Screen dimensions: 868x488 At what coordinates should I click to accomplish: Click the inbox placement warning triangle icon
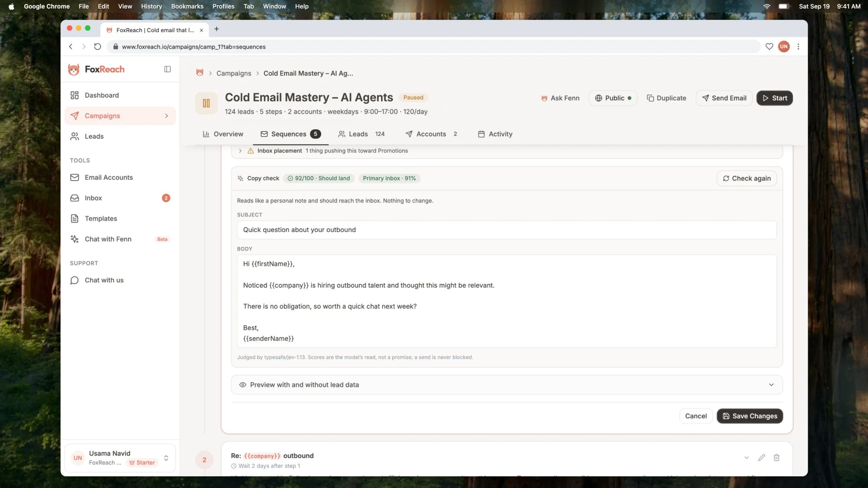point(250,151)
